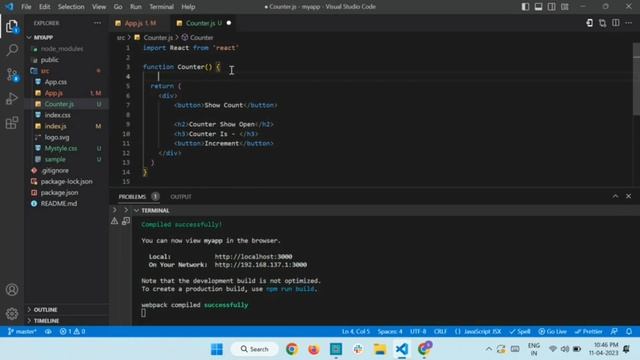Screen dimensions: 640x360
Task: Switch to the OUTPUT panel tab
Action: (181, 197)
